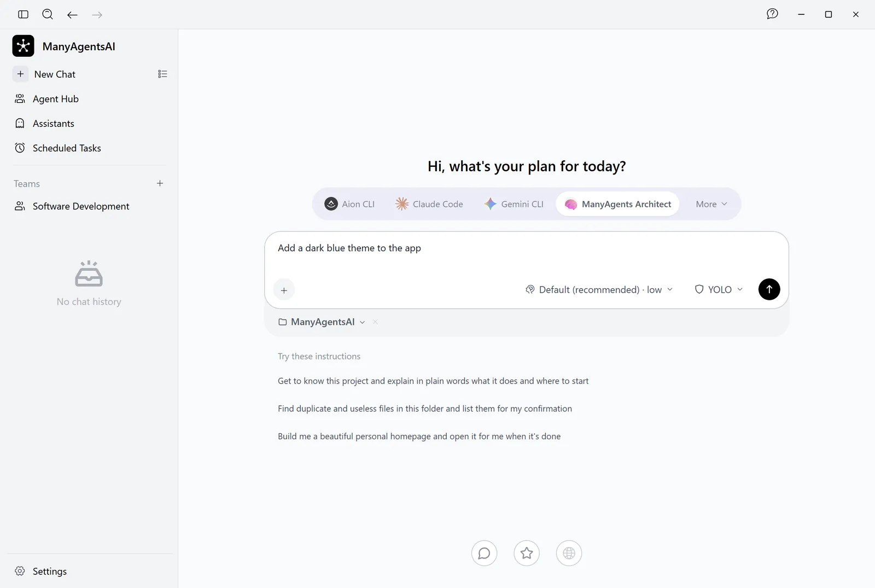
Task: Click the globe icon at bottom
Action: (x=569, y=553)
